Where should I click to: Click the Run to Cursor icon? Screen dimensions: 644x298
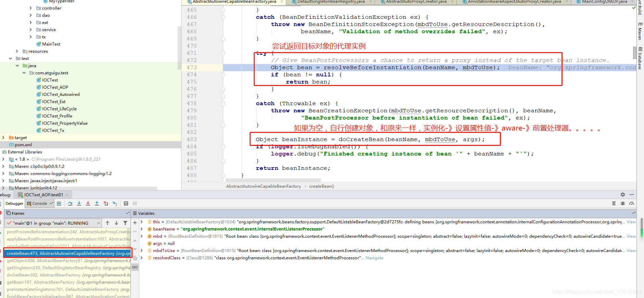(115, 203)
